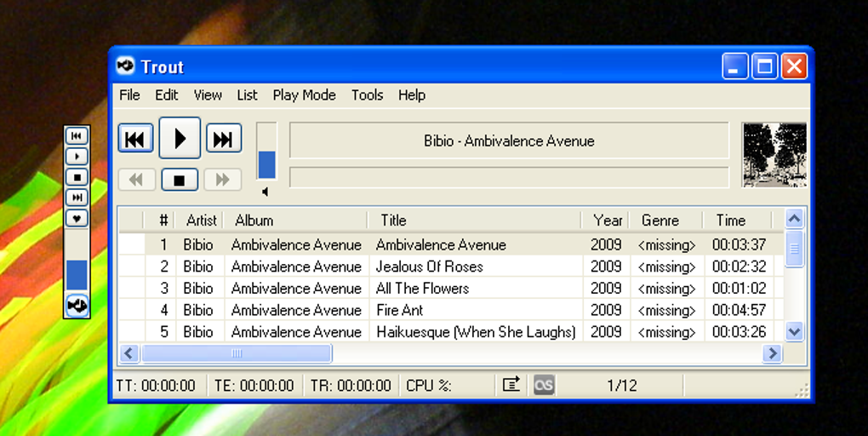This screenshot has height=436, width=868.
Task: Minimize the Trout window
Action: [x=735, y=66]
